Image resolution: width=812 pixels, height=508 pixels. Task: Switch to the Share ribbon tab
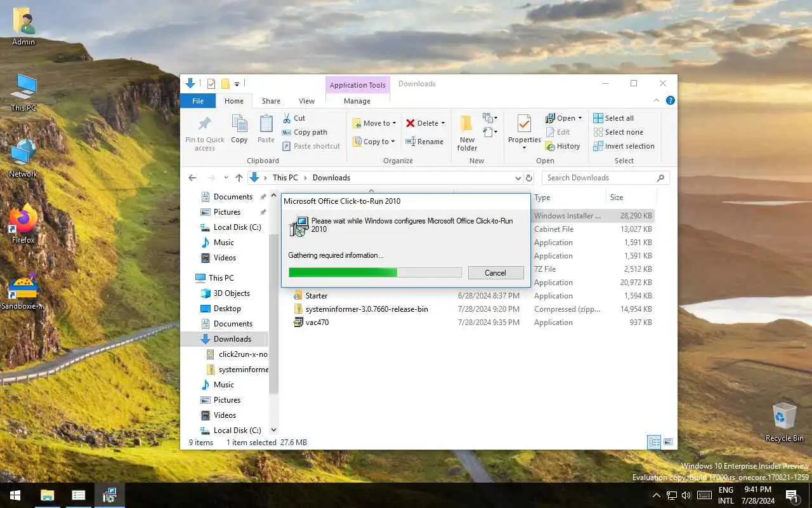click(271, 101)
